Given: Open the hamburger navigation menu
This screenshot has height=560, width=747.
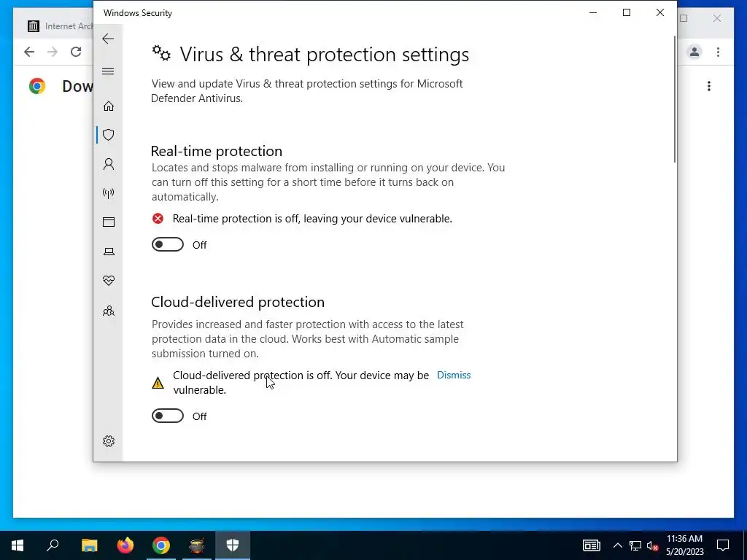Looking at the screenshot, I should click(108, 71).
